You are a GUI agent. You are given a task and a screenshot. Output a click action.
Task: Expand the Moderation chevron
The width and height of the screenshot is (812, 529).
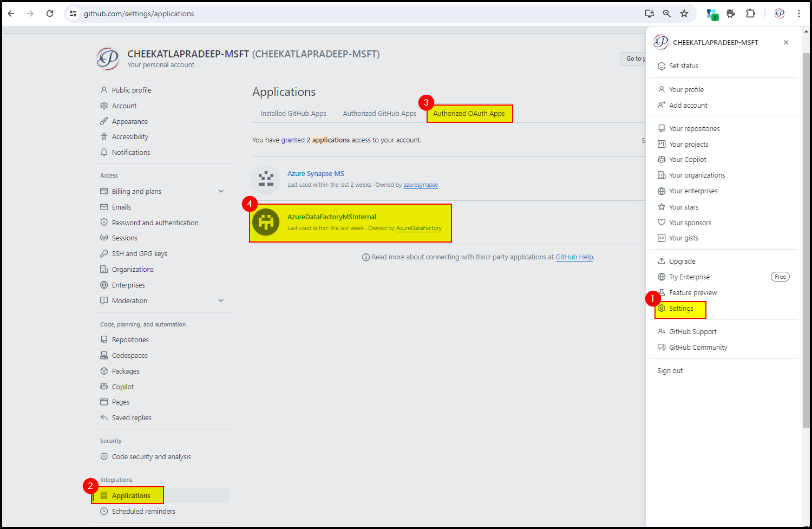point(221,301)
